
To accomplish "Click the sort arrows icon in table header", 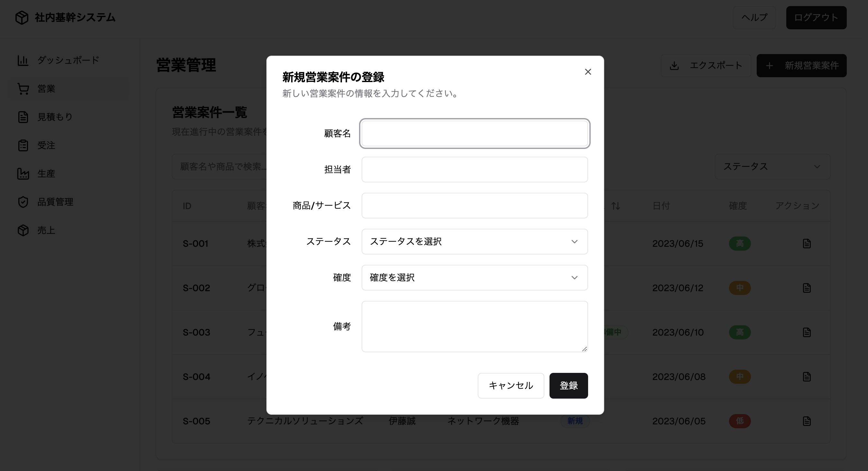I will tap(616, 206).
